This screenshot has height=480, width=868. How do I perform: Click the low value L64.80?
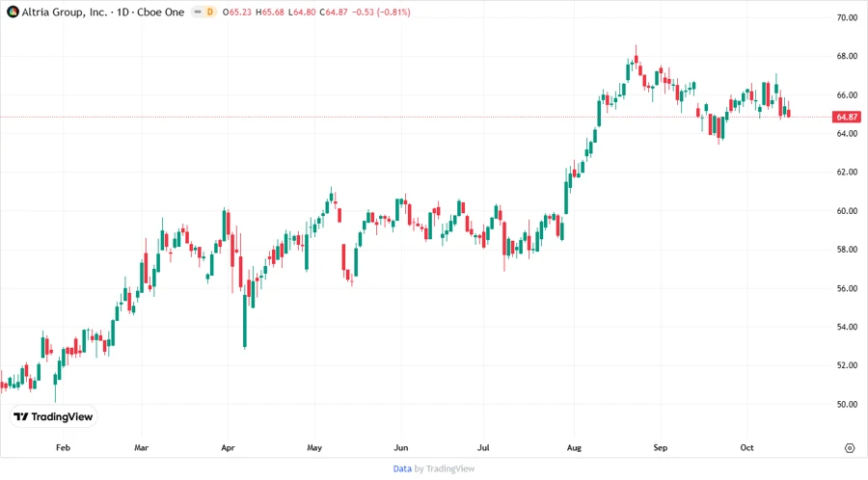pos(302,12)
